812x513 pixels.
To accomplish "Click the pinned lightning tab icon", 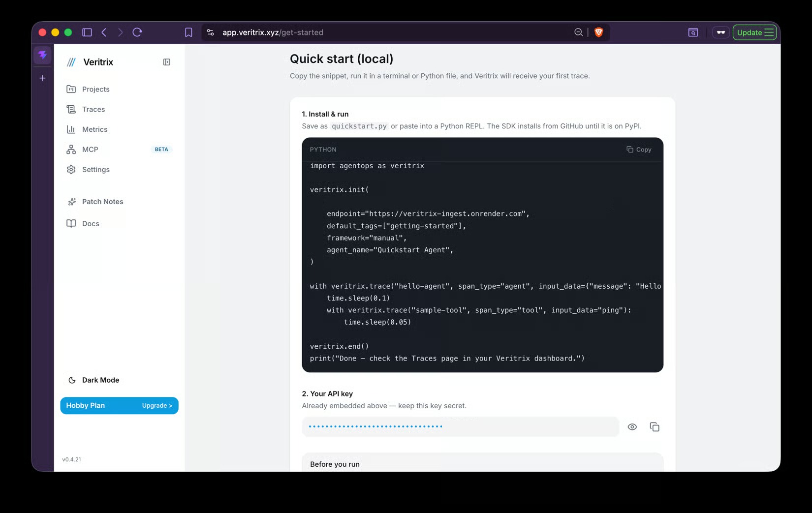I will [43, 55].
